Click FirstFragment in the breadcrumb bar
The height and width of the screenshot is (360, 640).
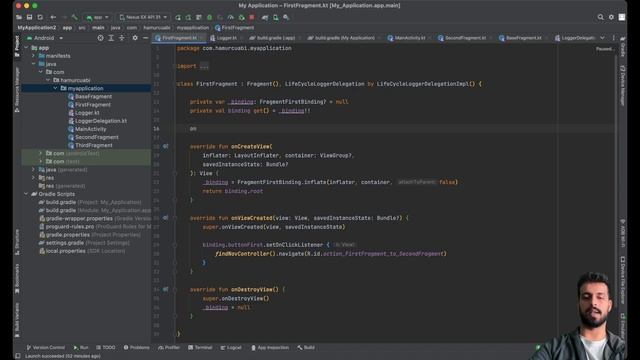point(235,28)
